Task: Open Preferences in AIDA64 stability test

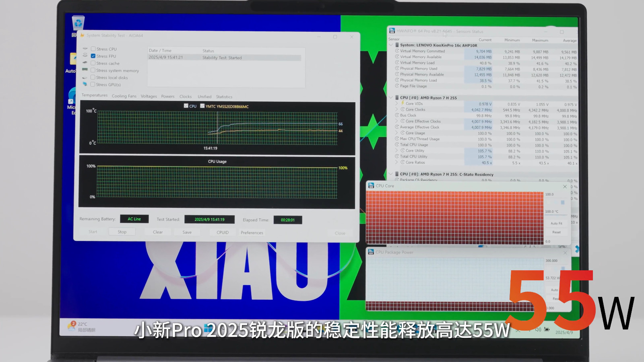Action: point(252,232)
